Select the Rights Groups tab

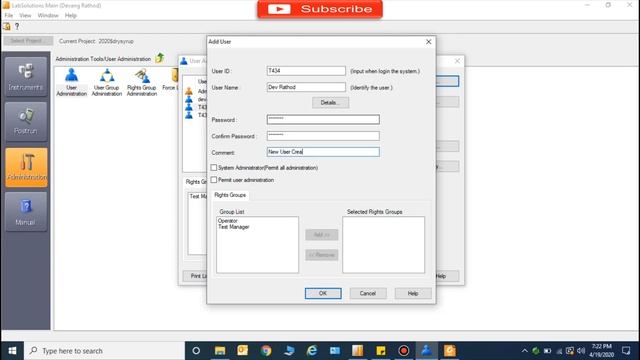coord(230,195)
